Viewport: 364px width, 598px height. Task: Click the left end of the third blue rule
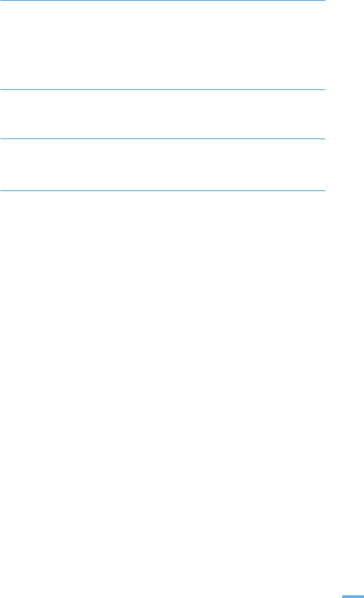(x=2, y=139)
